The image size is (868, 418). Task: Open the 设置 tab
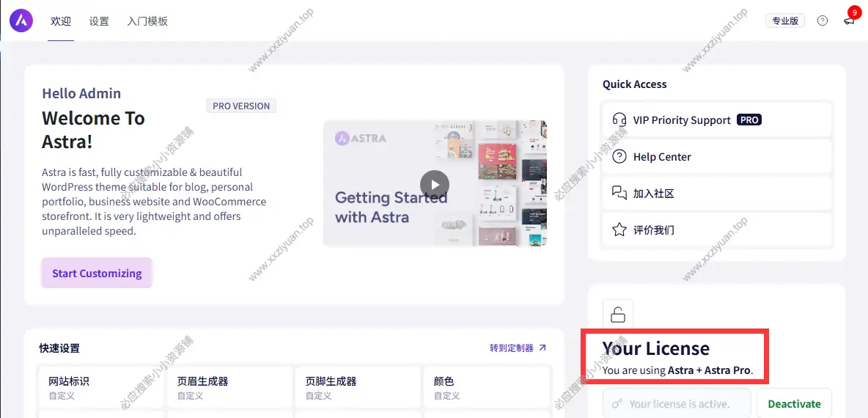[x=99, y=21]
